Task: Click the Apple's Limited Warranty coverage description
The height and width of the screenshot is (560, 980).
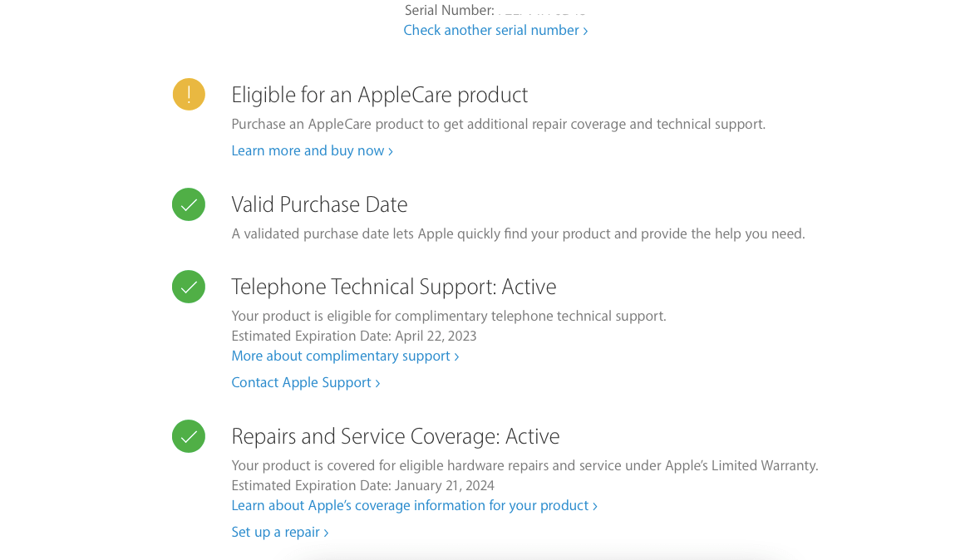Action: tap(524, 465)
